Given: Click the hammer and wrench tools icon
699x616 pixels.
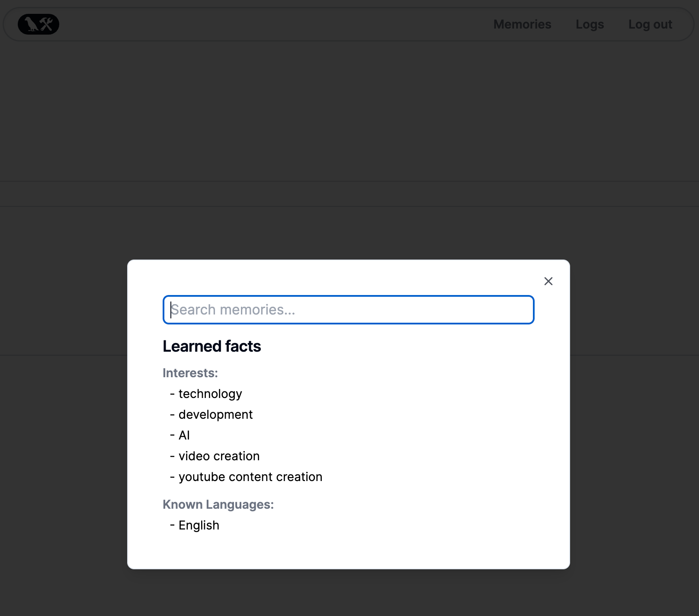Looking at the screenshot, I should point(47,24).
